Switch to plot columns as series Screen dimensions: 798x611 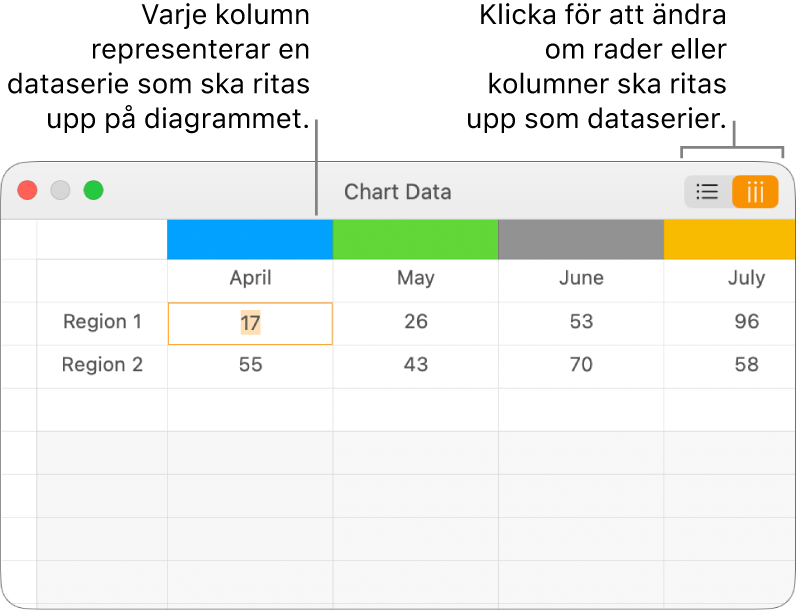pos(755,192)
